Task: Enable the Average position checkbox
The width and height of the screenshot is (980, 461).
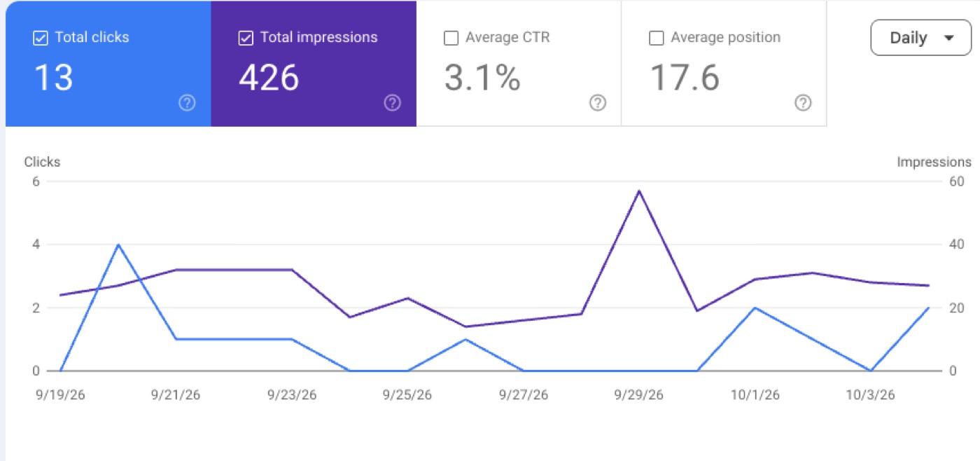Action: [x=657, y=39]
